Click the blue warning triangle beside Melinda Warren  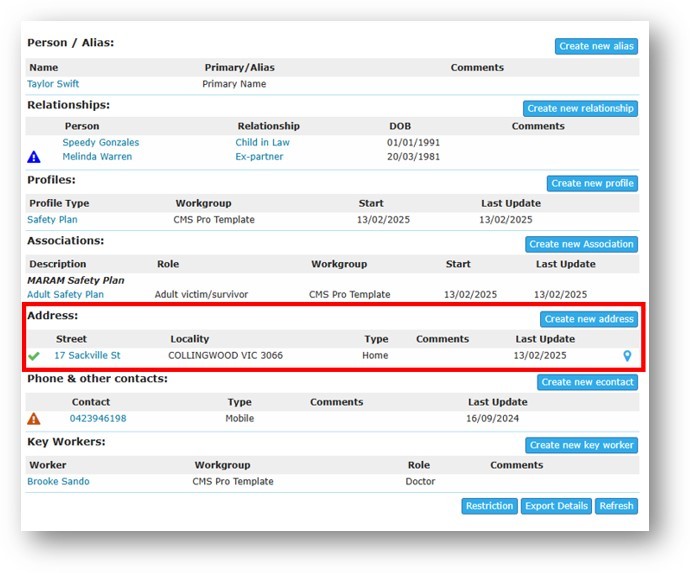[x=34, y=157]
